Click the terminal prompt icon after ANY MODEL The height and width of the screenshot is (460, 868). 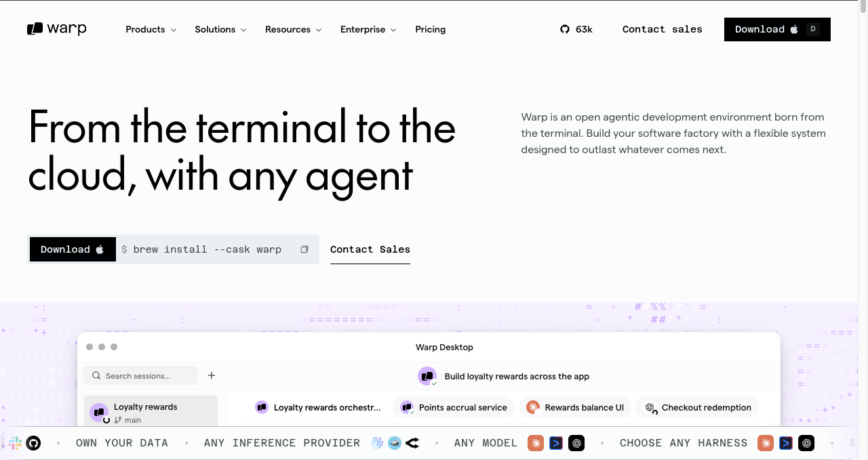556,443
